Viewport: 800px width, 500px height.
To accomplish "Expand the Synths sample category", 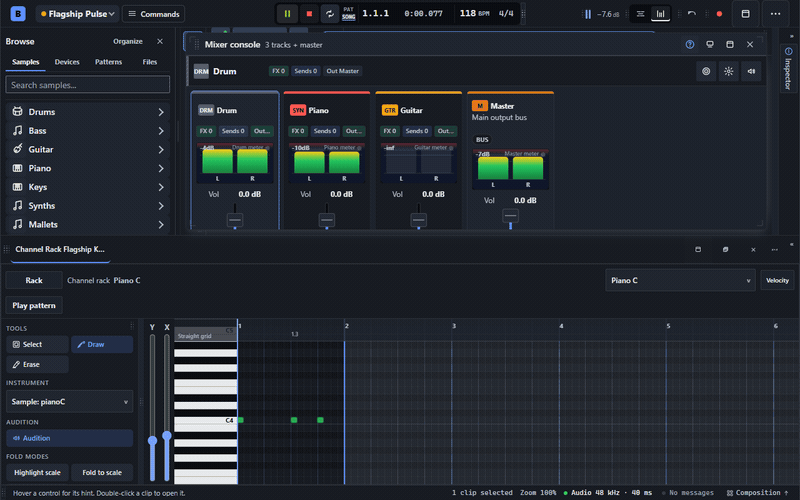I will click(x=87, y=206).
